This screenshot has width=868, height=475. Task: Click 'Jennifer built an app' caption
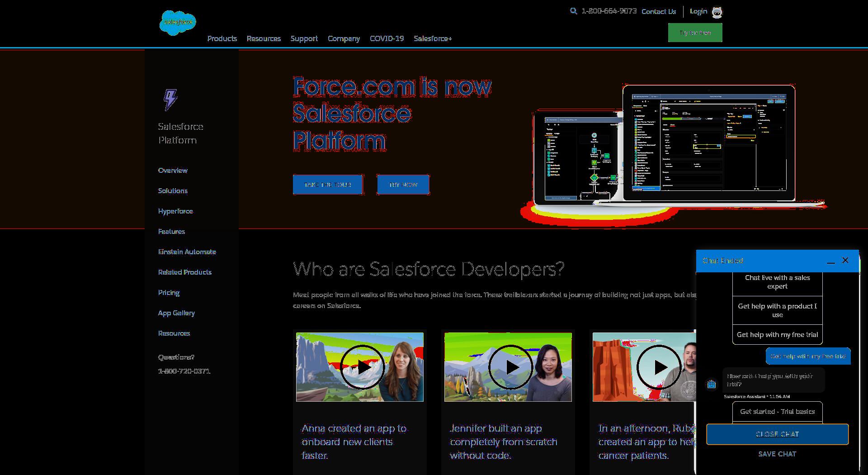point(503,442)
